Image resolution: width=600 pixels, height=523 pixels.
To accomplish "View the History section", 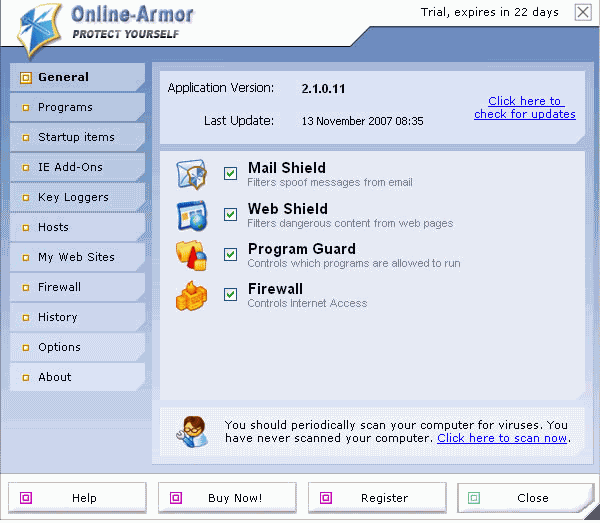I will [77, 318].
